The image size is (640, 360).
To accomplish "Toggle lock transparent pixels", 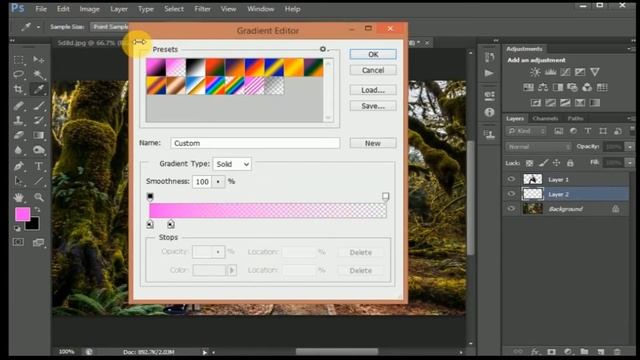I will pyautogui.click(x=529, y=163).
